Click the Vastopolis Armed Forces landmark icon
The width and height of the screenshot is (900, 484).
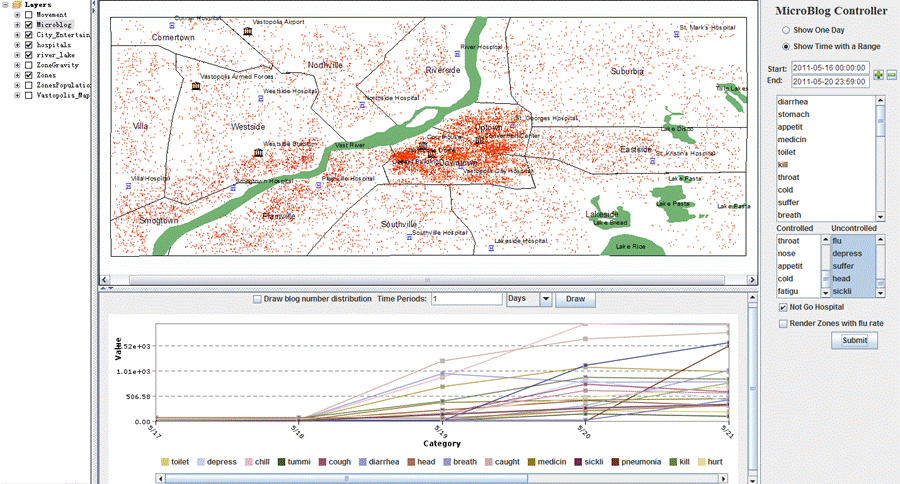[196, 86]
